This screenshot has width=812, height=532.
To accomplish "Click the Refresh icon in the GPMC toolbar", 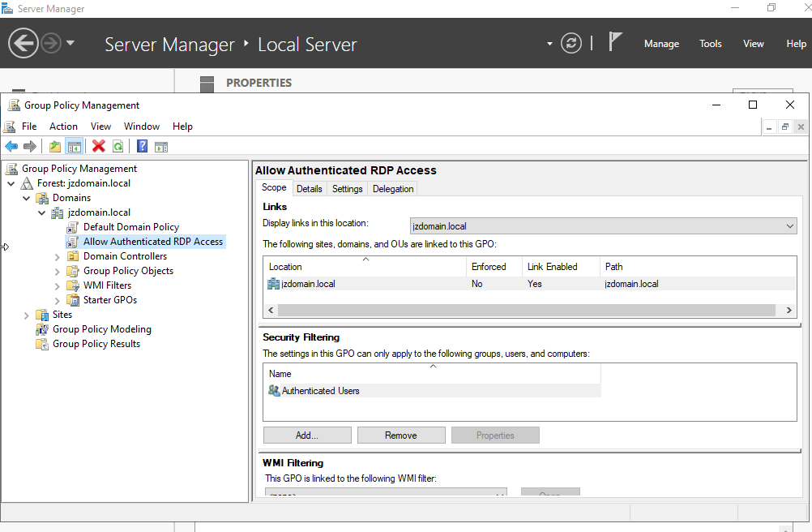I will pyautogui.click(x=118, y=146).
